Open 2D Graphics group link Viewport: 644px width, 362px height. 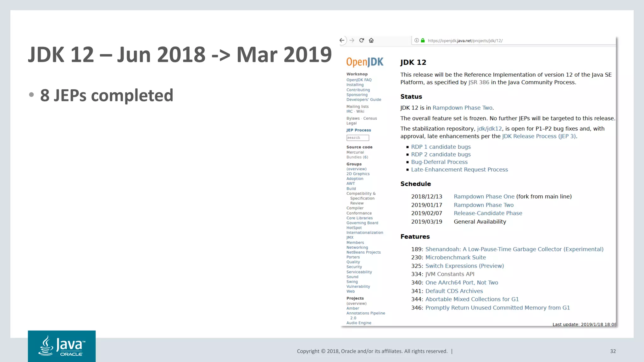click(x=358, y=174)
